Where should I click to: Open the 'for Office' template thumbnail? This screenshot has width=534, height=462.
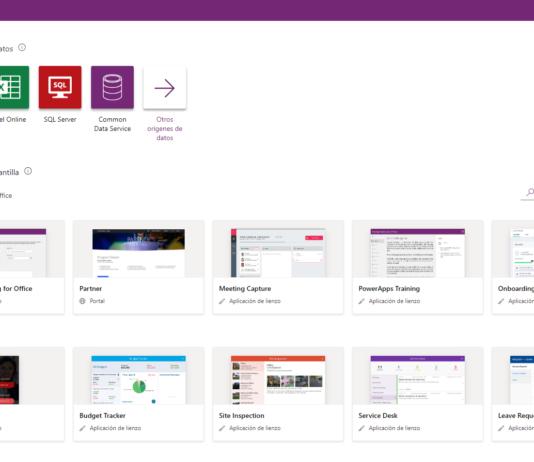23,253
